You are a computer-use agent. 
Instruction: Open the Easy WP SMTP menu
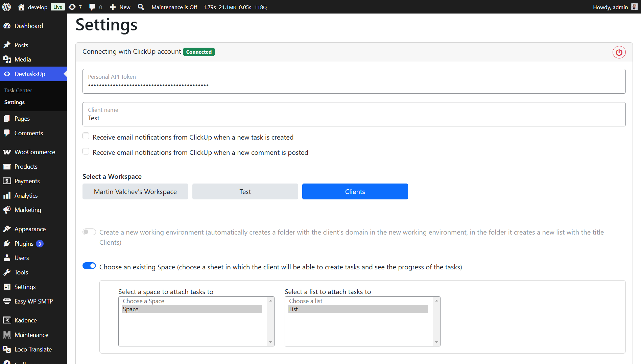33,301
